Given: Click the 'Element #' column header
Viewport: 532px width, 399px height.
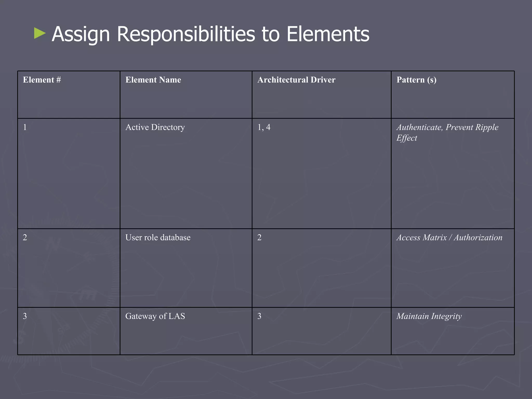Looking at the screenshot, I should (69, 95).
